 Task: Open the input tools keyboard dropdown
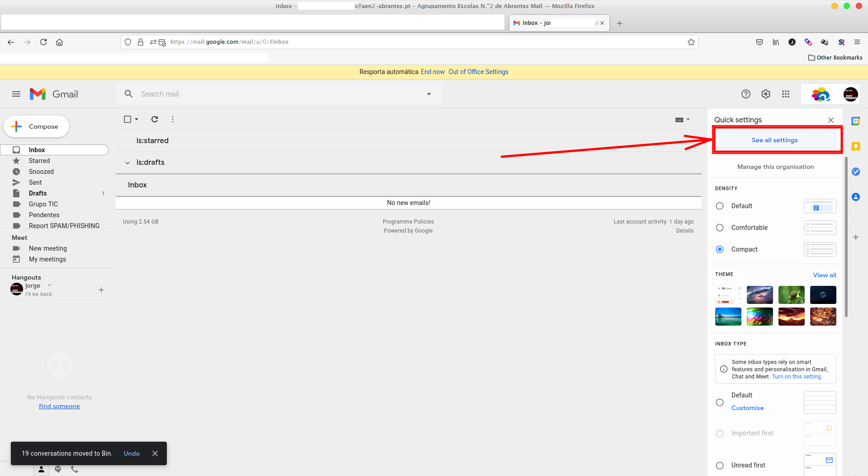pyautogui.click(x=682, y=120)
